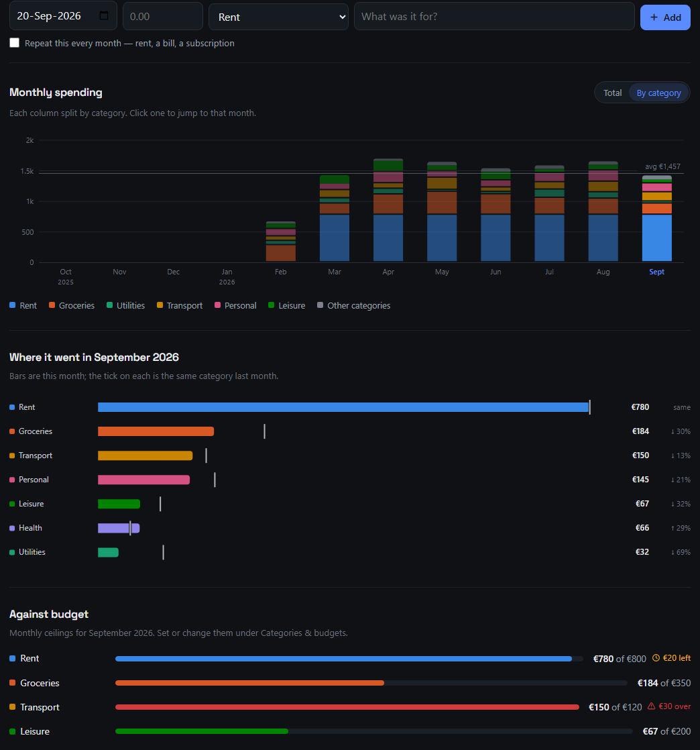Click the Rent legend color square
Viewport: 700px width, 750px height.
[13, 305]
